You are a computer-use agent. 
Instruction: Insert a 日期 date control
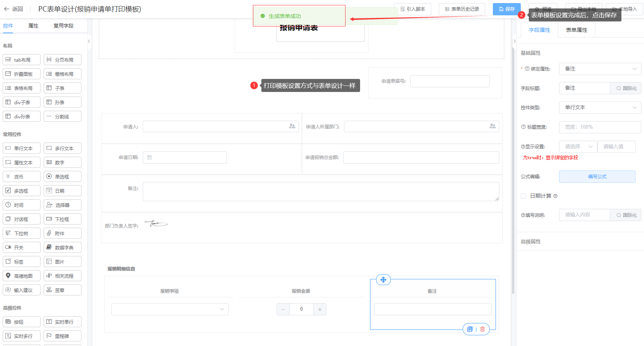62,191
